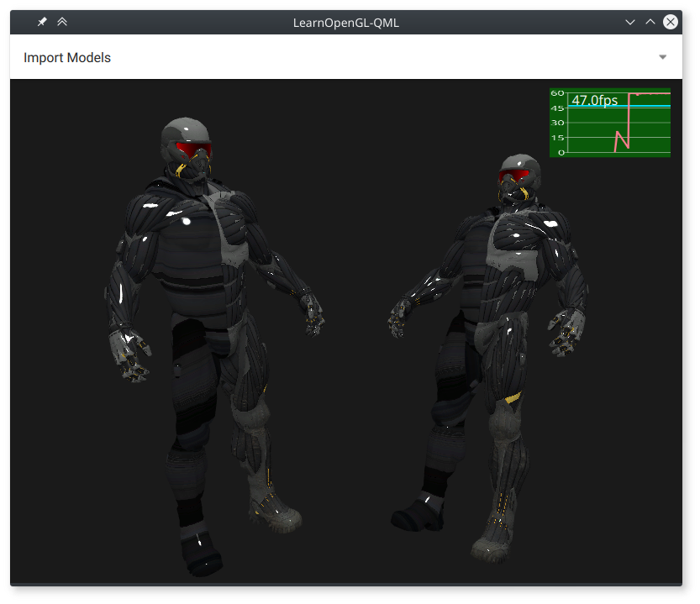
Task: Click the FPS graph overlay
Action: coord(610,123)
